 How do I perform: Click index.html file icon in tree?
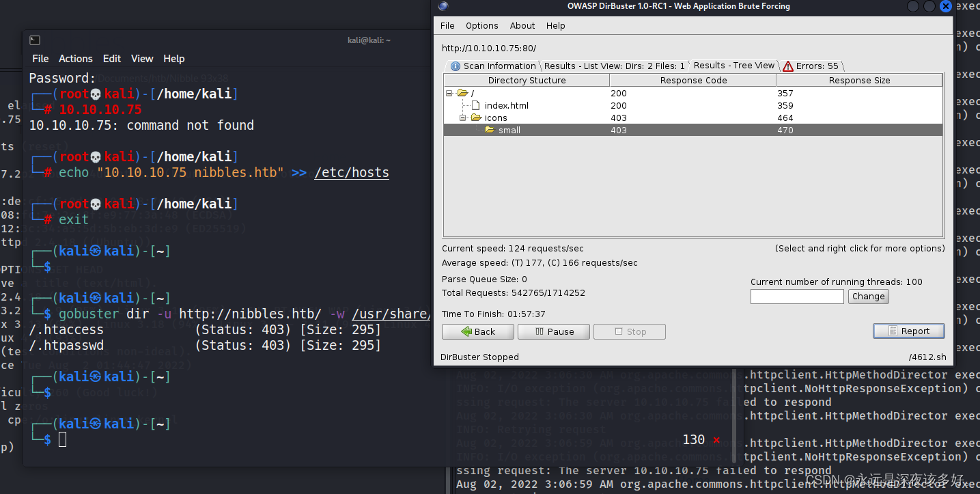click(476, 105)
